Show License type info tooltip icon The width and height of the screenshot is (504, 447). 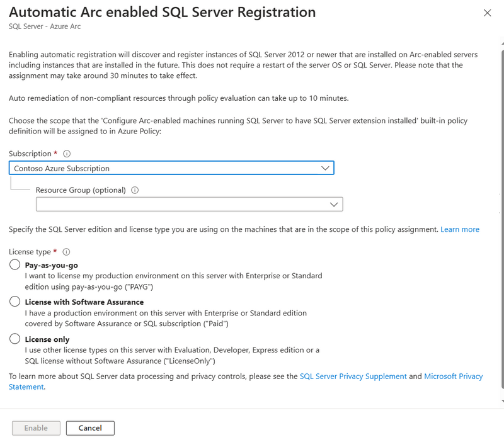tap(66, 252)
